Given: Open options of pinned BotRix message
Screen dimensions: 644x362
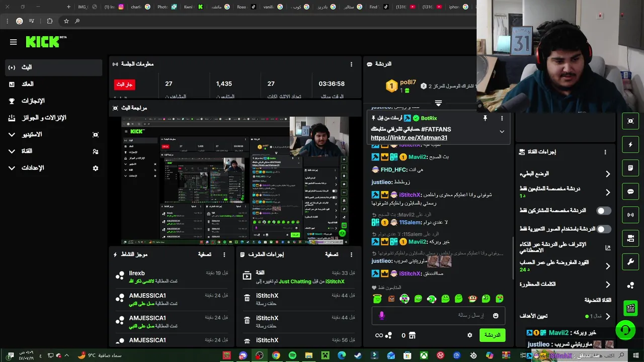Looking at the screenshot, I should click(502, 118).
